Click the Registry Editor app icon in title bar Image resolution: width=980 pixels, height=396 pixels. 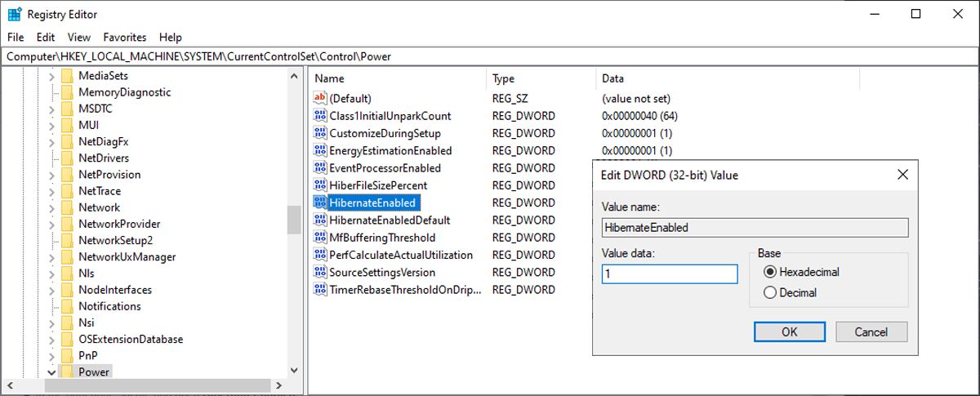pyautogui.click(x=14, y=14)
